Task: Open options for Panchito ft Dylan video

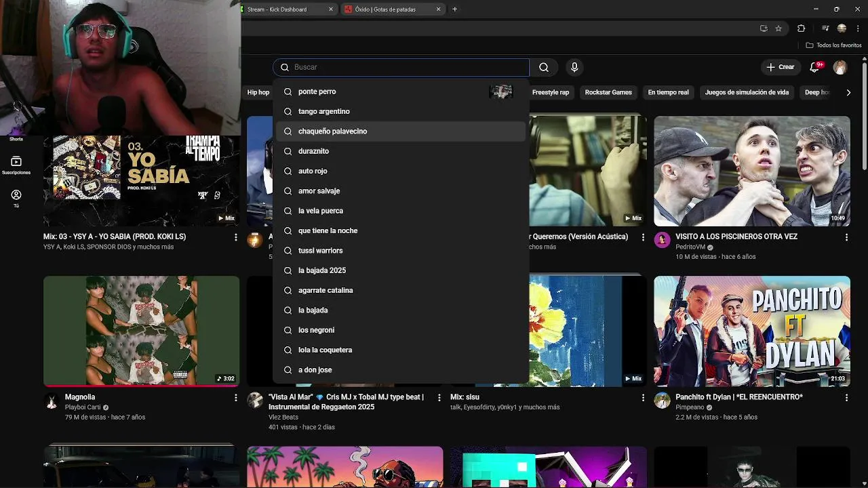Action: click(846, 398)
